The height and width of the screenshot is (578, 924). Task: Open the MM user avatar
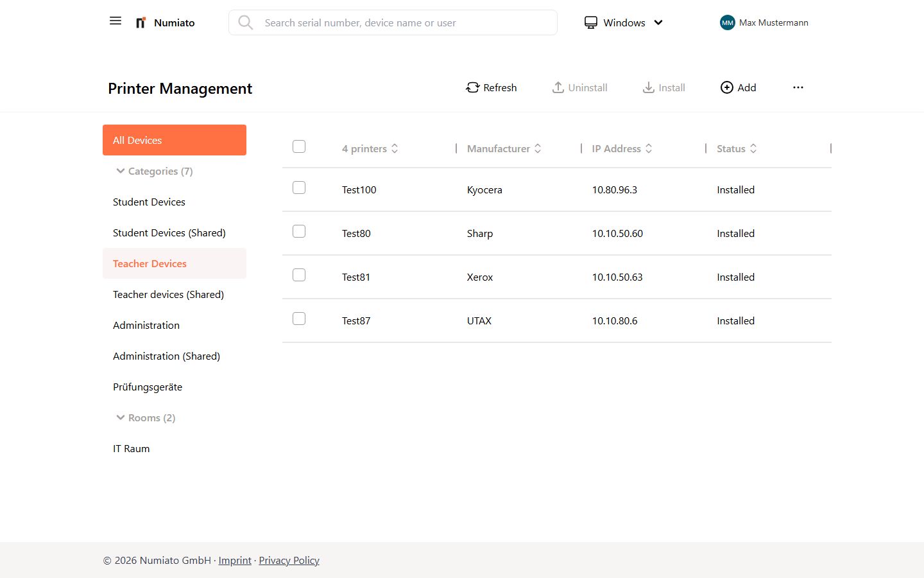point(727,23)
